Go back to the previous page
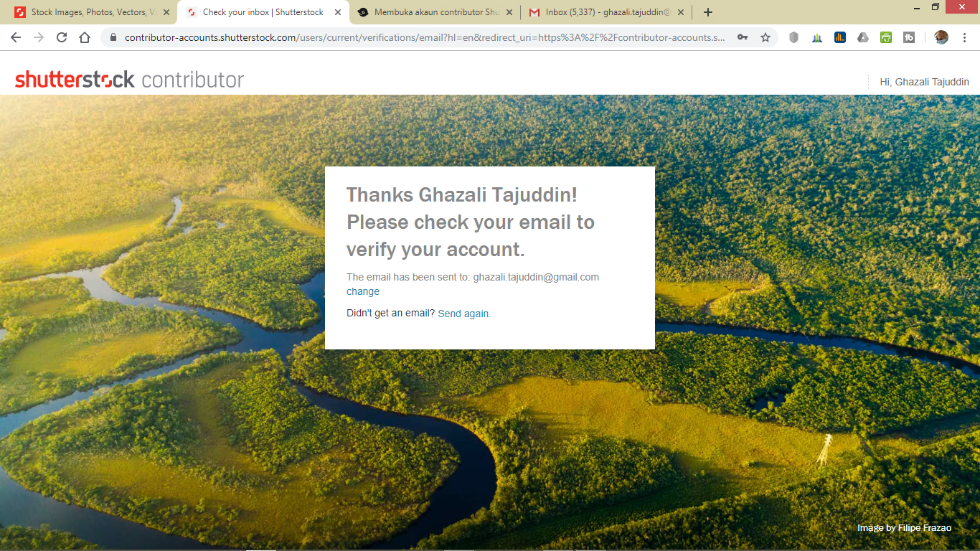This screenshot has width=980, height=551. (16, 37)
